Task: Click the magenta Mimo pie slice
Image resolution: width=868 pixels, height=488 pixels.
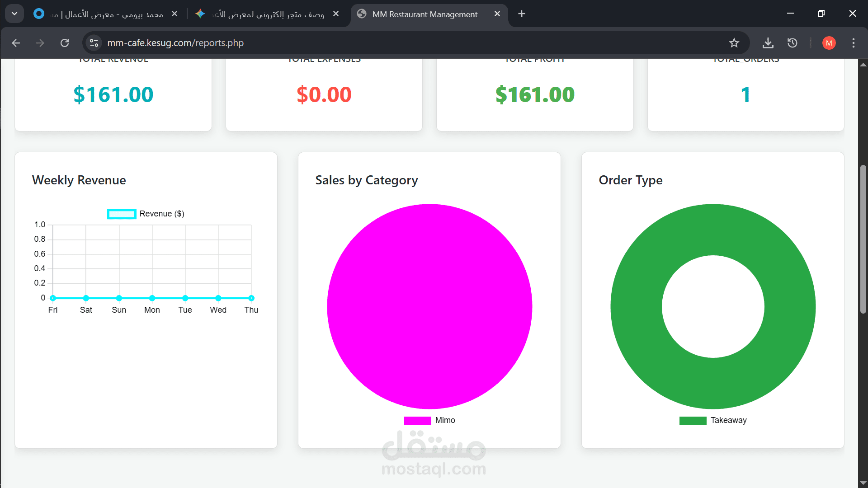Action: click(429, 306)
